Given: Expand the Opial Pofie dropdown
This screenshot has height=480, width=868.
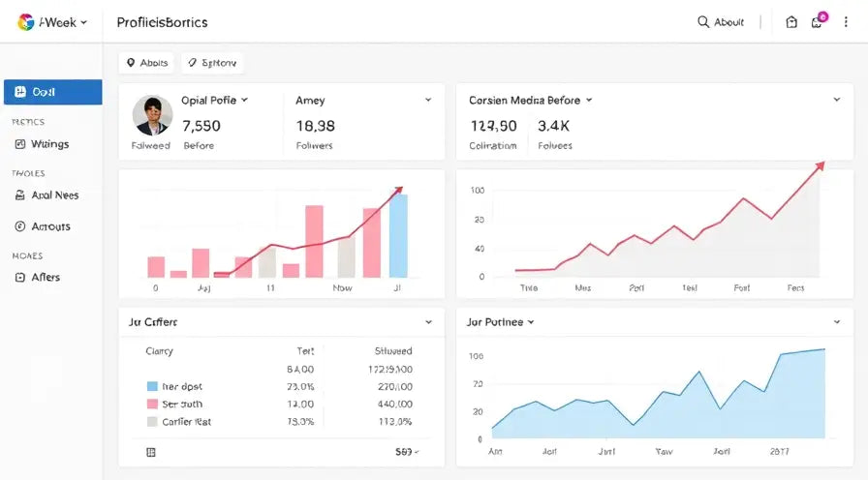Looking at the screenshot, I should 214,100.
